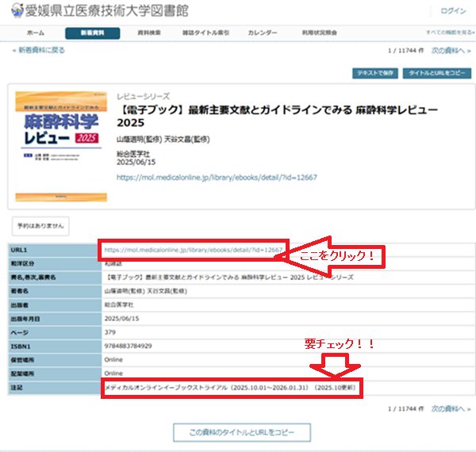The image size is (476, 452).
Task: Return via 新着資料に戻る link
Action: (x=40, y=50)
